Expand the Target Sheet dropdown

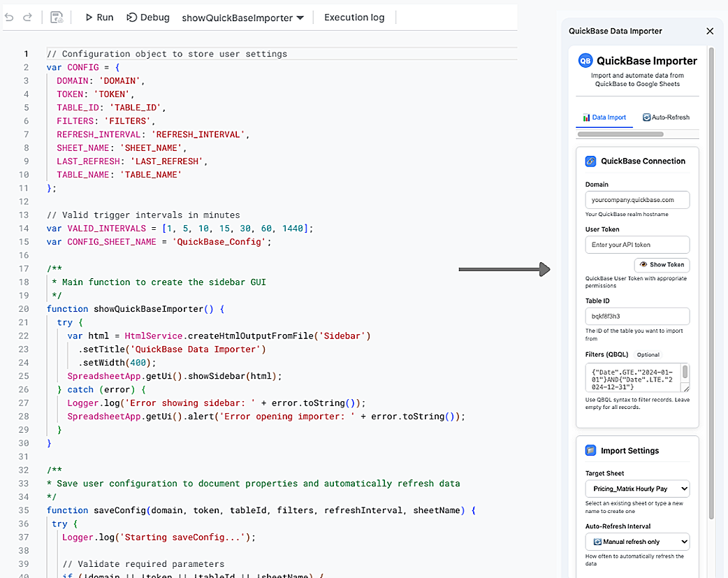point(637,489)
